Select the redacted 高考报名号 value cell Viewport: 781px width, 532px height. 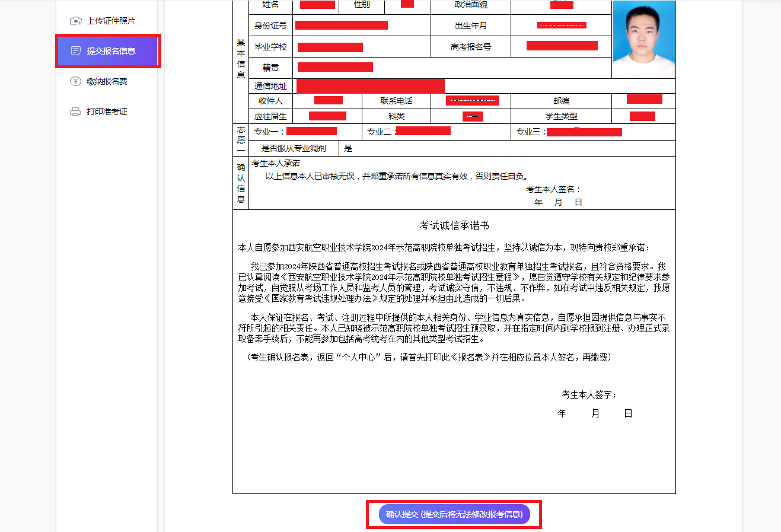click(x=562, y=46)
